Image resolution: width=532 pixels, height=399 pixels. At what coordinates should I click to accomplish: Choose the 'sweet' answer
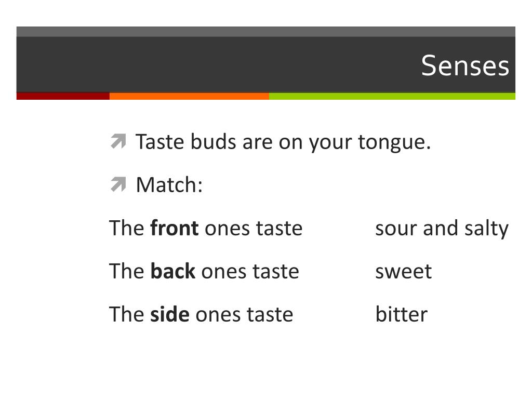click(x=403, y=272)
